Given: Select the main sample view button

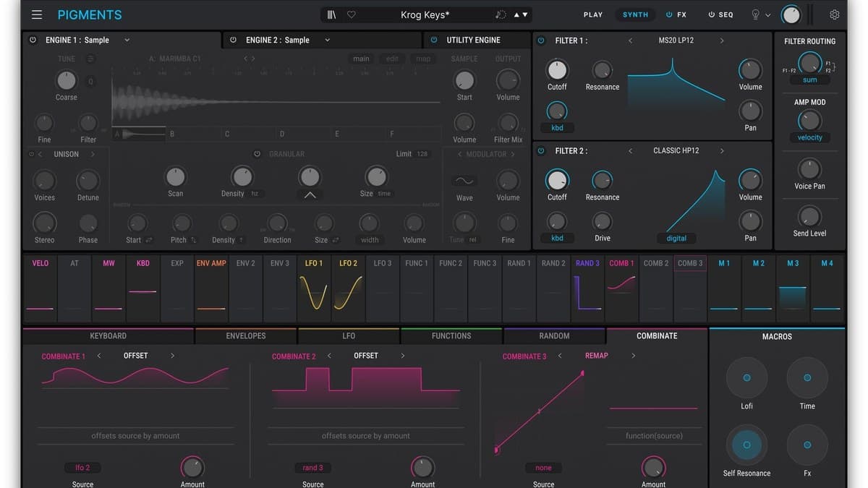Looking at the screenshot, I should point(361,59).
